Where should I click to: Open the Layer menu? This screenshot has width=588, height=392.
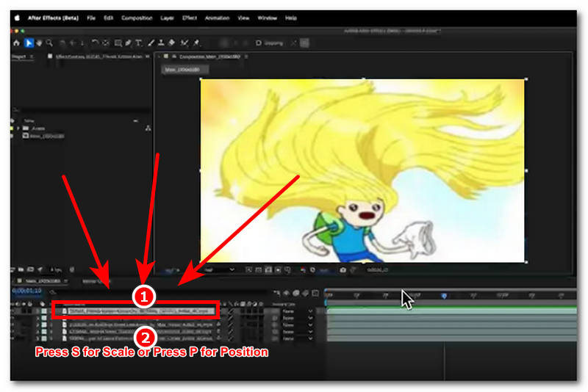pos(167,18)
